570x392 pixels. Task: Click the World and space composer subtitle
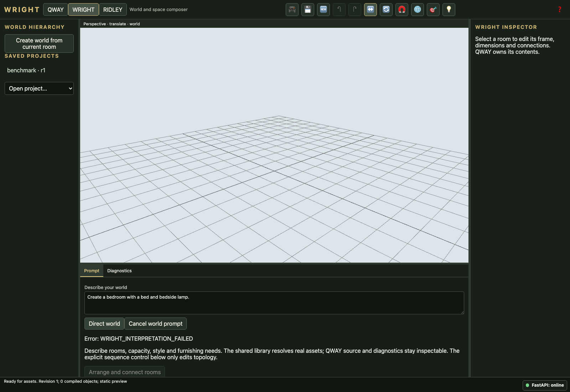(x=159, y=10)
